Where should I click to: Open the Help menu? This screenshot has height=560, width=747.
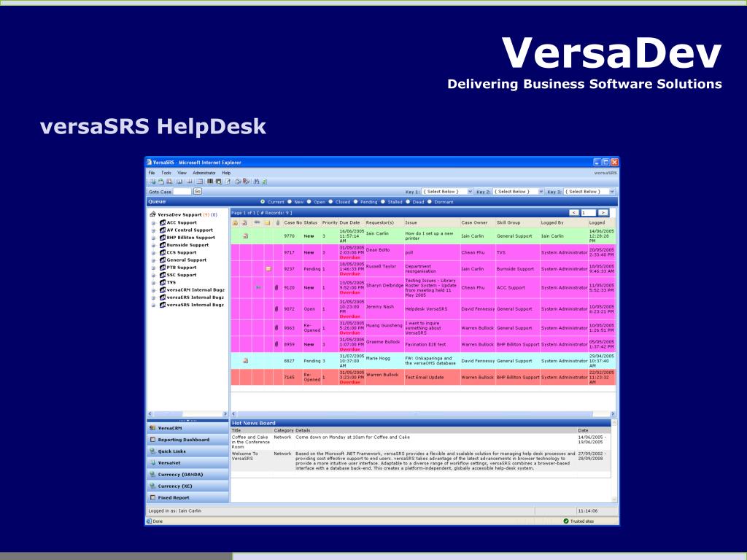click(226, 173)
